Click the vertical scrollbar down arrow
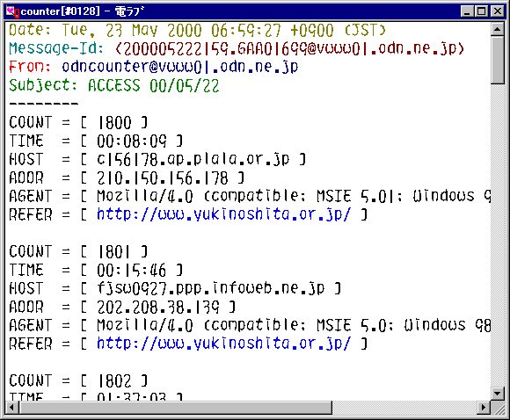 (498, 394)
